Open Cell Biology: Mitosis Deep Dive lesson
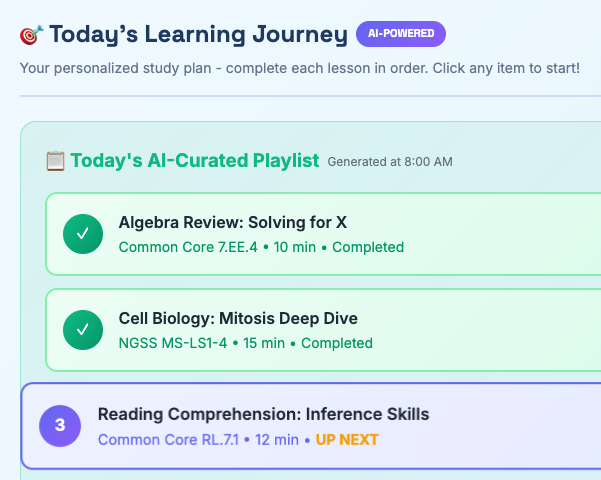The width and height of the screenshot is (601, 480). click(238, 318)
